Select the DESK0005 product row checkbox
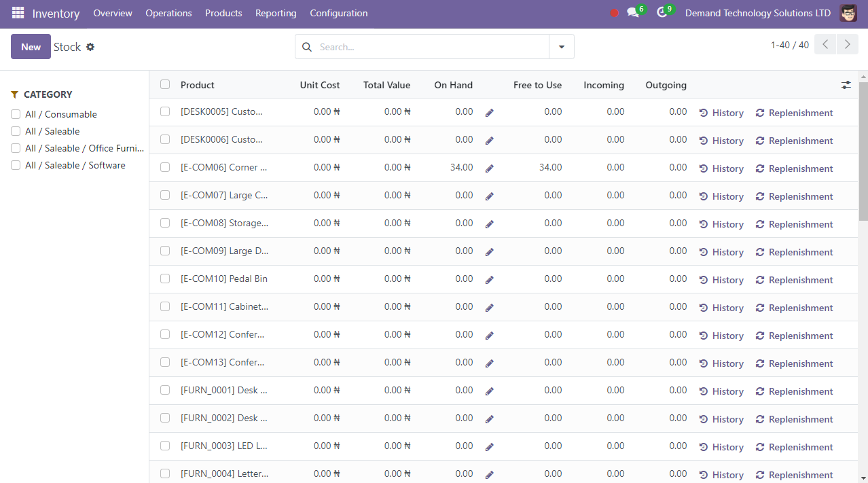This screenshot has height=483, width=868. point(165,111)
